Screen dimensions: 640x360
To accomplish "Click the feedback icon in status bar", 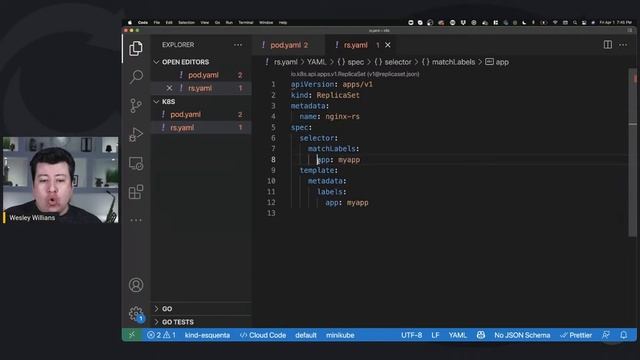I will pos(606,335).
